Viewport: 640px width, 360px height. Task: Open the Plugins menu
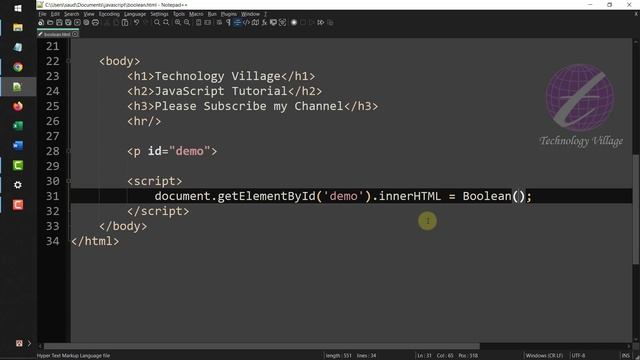coord(229,14)
